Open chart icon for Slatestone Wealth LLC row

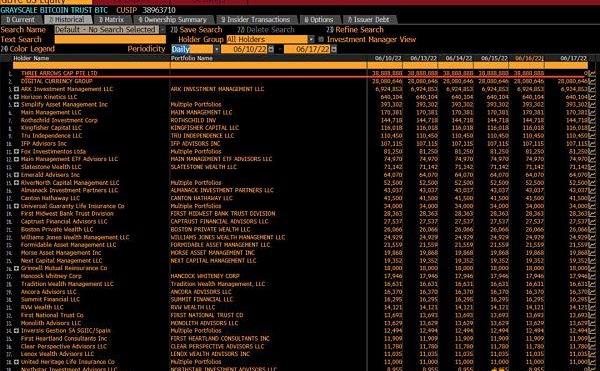592,167
